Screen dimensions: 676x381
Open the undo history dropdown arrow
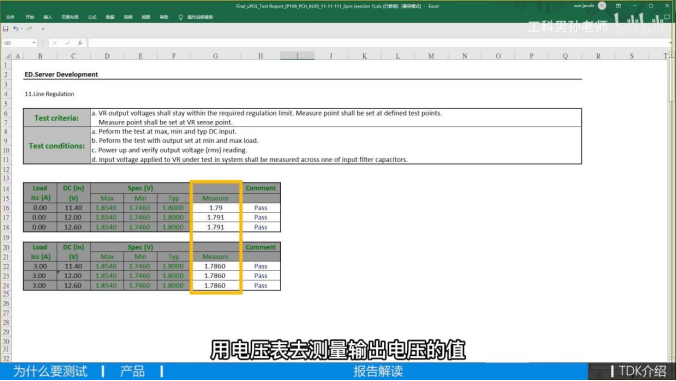[x=21, y=29]
